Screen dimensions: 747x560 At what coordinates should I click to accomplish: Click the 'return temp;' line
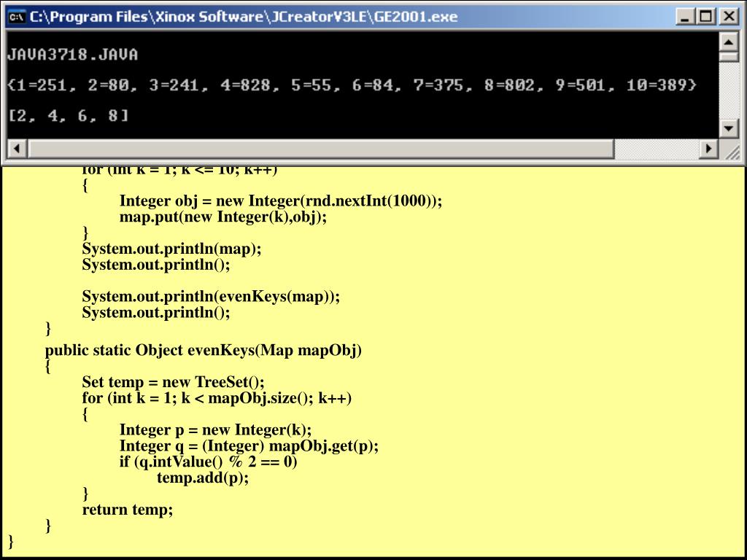(127, 510)
